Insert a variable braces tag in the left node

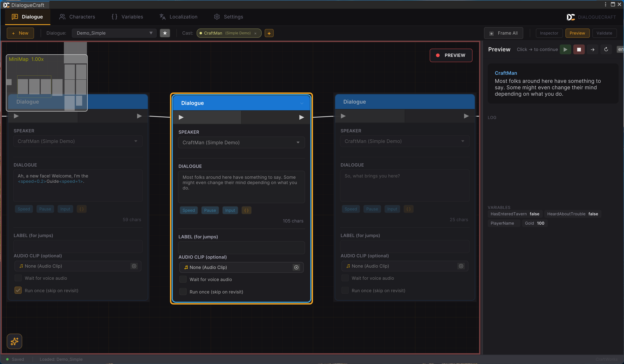[81, 209]
